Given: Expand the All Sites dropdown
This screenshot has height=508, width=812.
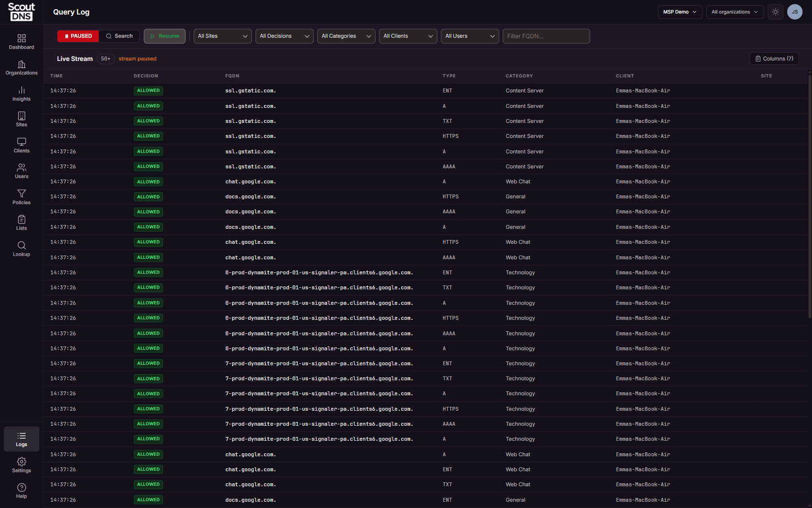Looking at the screenshot, I should point(222,36).
